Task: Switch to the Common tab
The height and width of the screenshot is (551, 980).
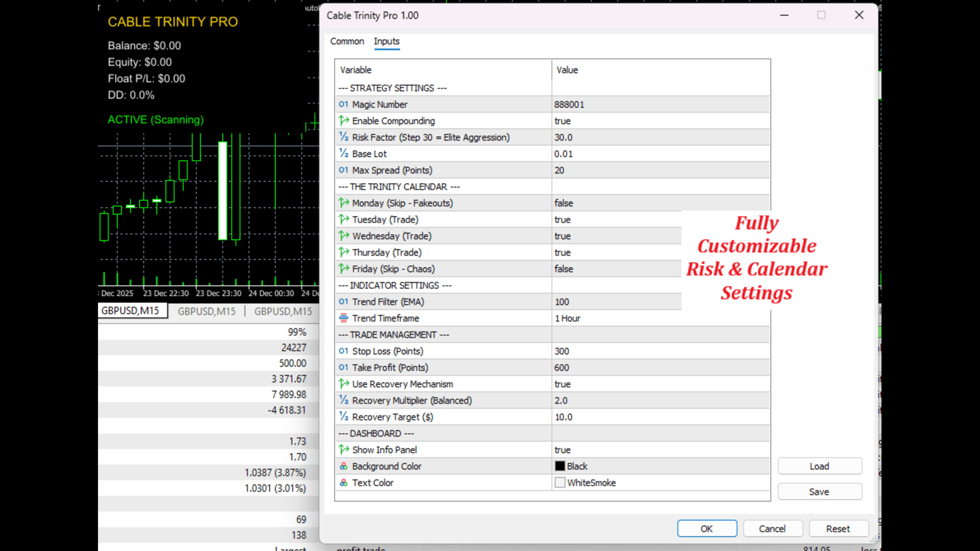Action: 347,41
